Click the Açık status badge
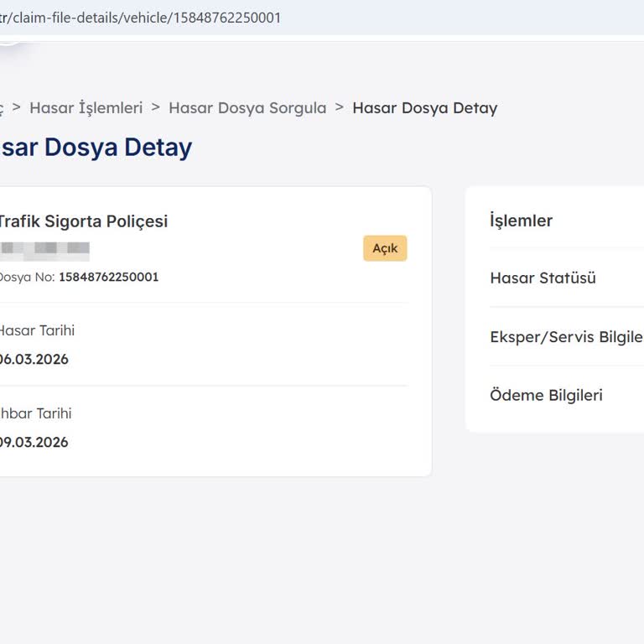 click(x=385, y=248)
